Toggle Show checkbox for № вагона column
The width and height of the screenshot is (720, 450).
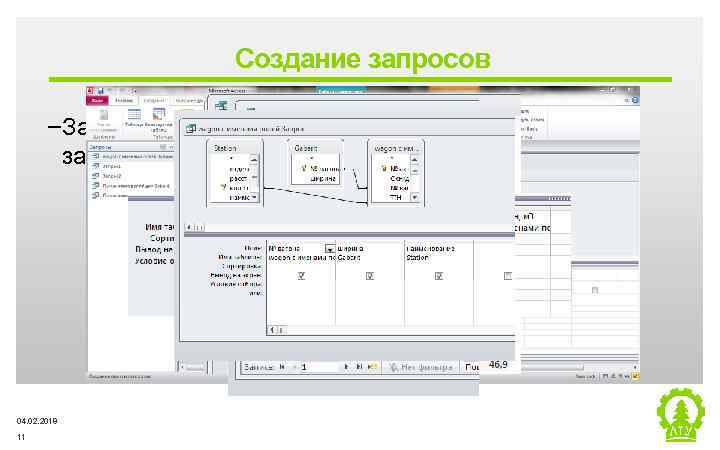tap(301, 276)
